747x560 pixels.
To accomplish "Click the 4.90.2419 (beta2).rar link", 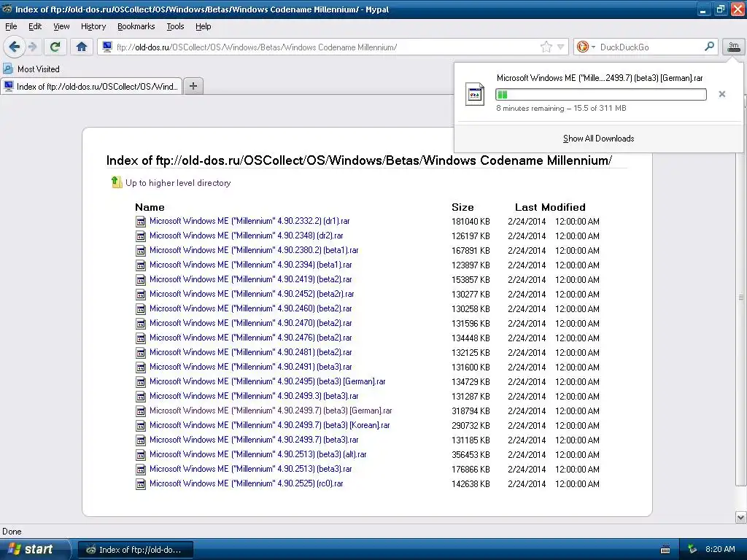I will 251,279.
